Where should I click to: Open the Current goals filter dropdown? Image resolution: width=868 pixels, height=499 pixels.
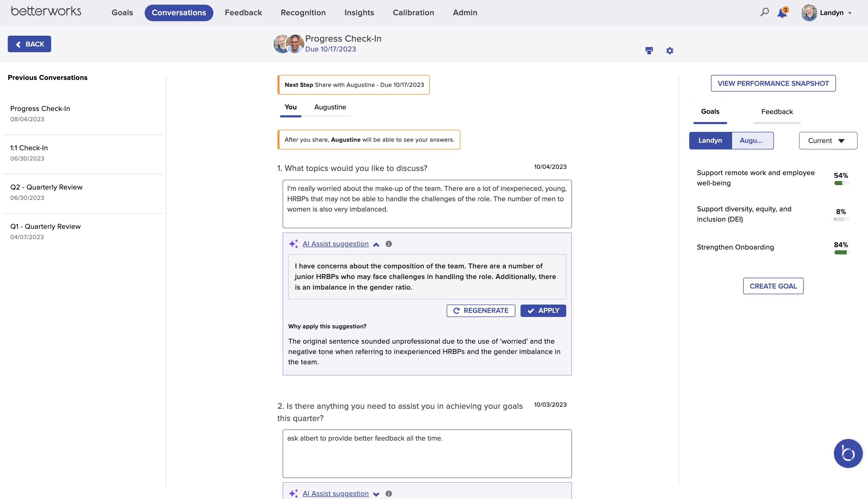828,140
